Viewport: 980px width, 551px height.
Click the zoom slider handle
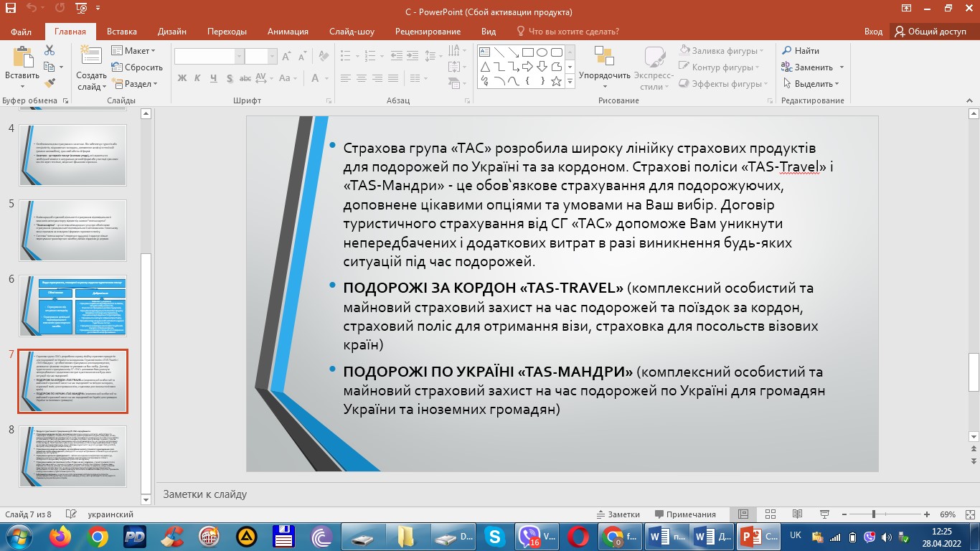[x=873, y=514]
